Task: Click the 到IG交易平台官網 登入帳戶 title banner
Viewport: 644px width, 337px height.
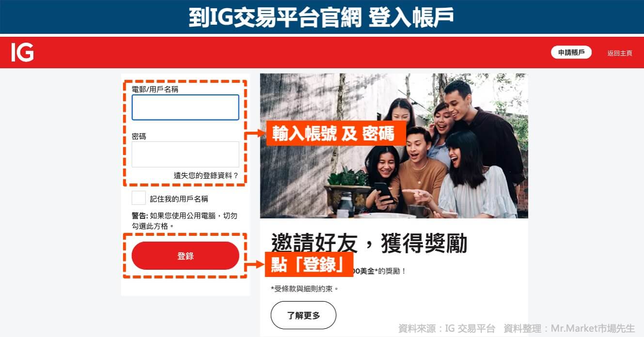Action: pyautogui.click(x=322, y=17)
